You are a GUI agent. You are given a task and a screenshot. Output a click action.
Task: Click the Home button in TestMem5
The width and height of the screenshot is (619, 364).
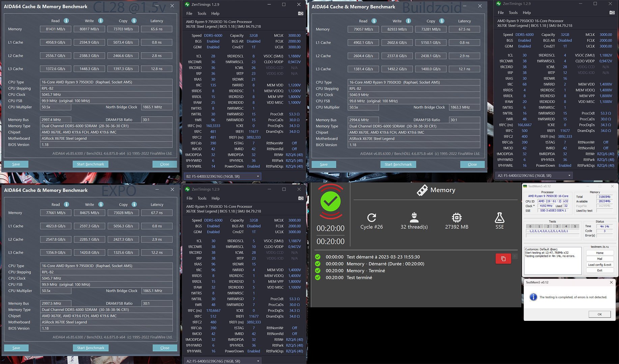(599, 253)
